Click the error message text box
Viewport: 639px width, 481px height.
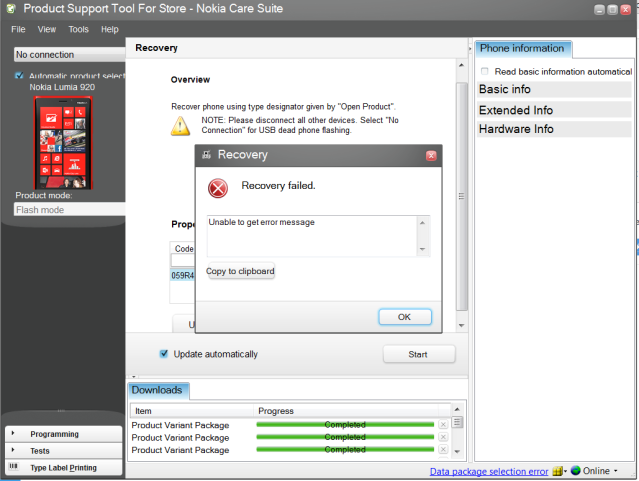click(x=312, y=236)
